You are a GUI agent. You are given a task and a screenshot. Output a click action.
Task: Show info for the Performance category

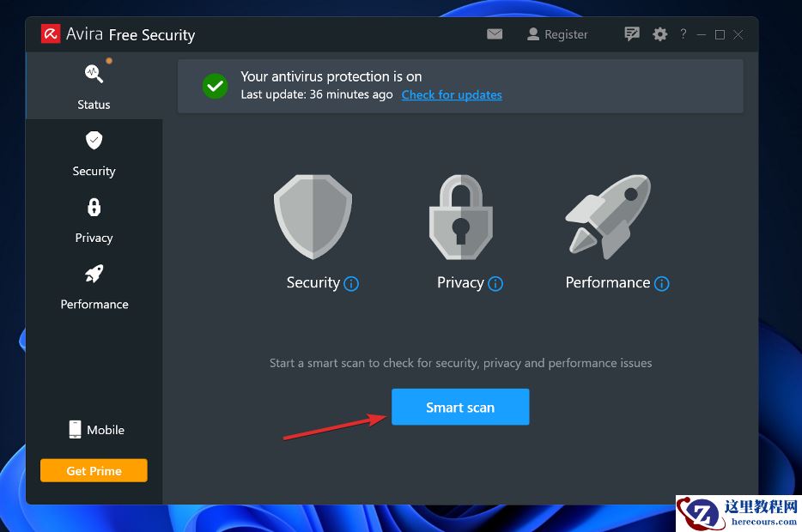click(661, 284)
